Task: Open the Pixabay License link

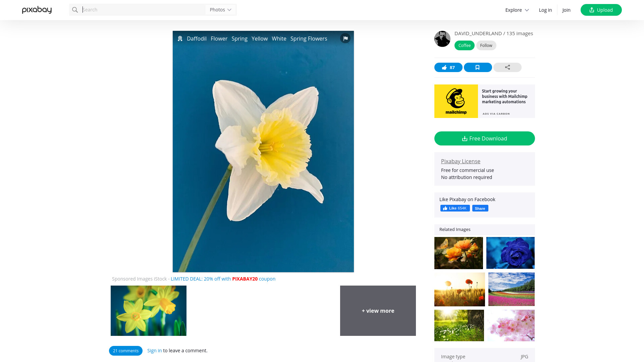Action: pos(461,161)
